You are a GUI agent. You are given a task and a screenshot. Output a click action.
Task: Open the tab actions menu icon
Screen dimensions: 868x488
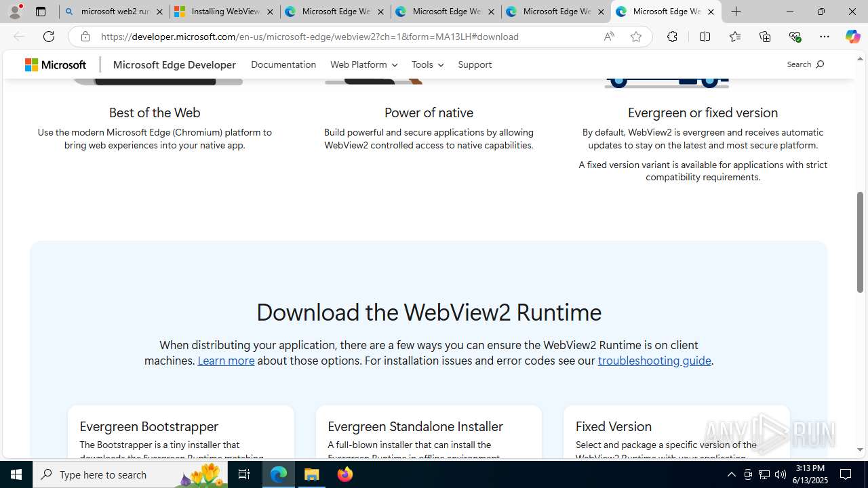point(41,12)
